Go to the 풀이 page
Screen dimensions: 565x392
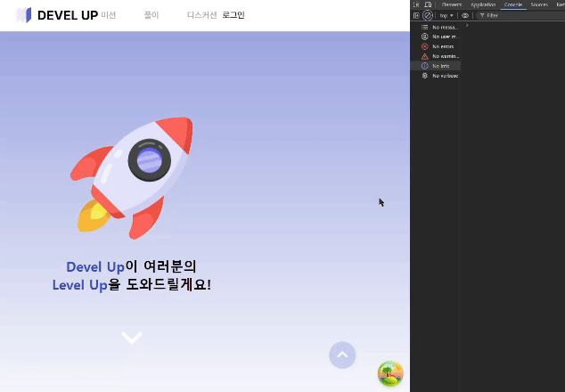pyautogui.click(x=151, y=15)
